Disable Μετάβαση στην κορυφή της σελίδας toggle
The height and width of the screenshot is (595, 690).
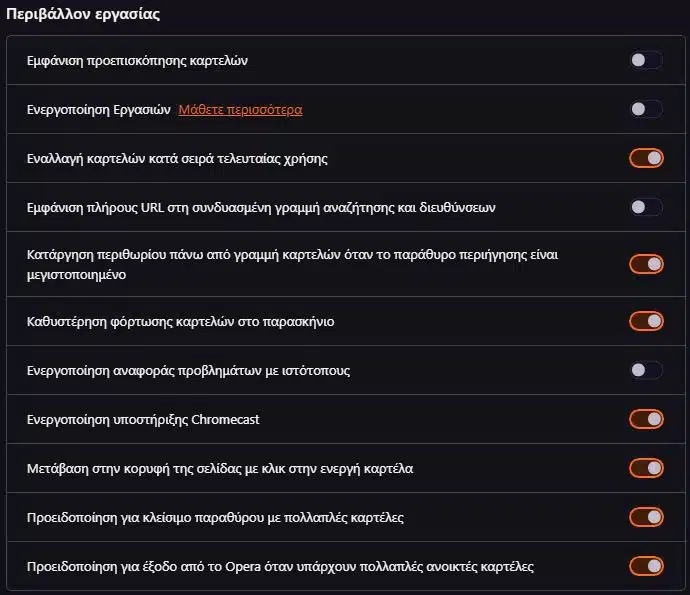[646, 468]
